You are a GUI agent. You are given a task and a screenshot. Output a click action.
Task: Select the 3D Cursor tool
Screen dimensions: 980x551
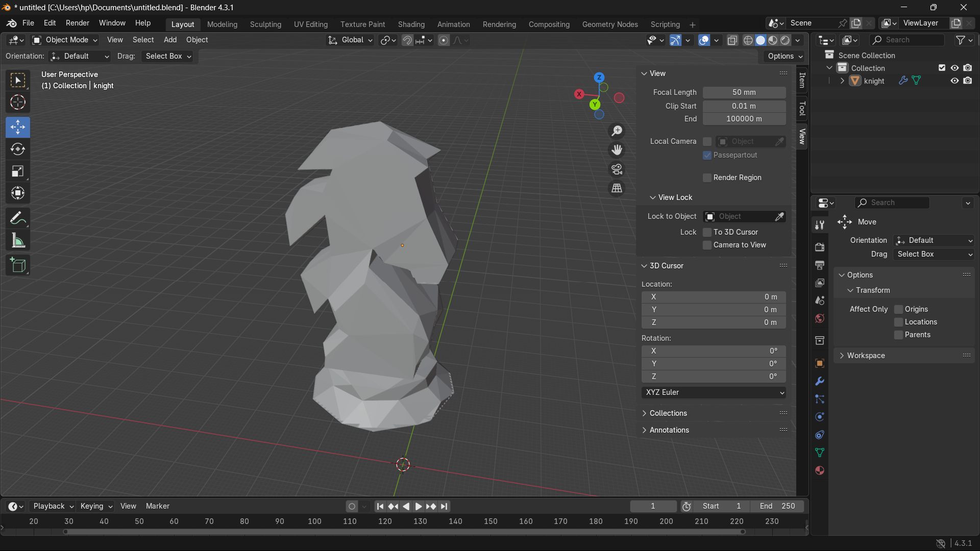click(x=18, y=103)
